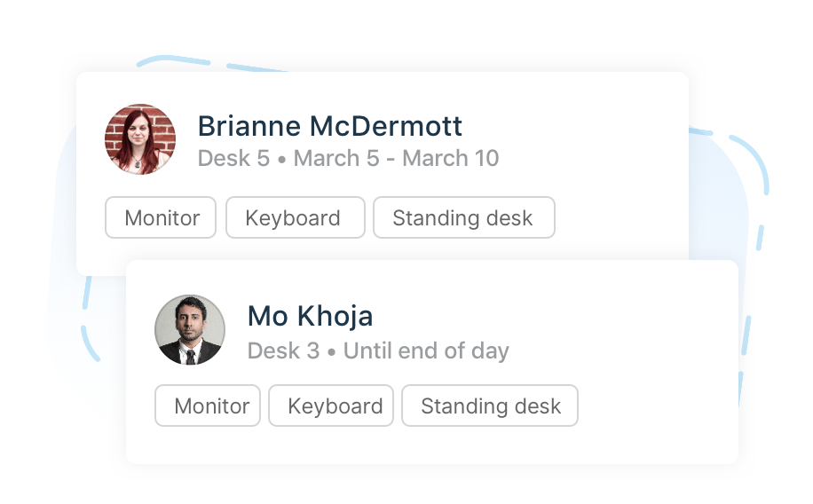
Task: Click the Until end of day text
Action: [x=426, y=351]
